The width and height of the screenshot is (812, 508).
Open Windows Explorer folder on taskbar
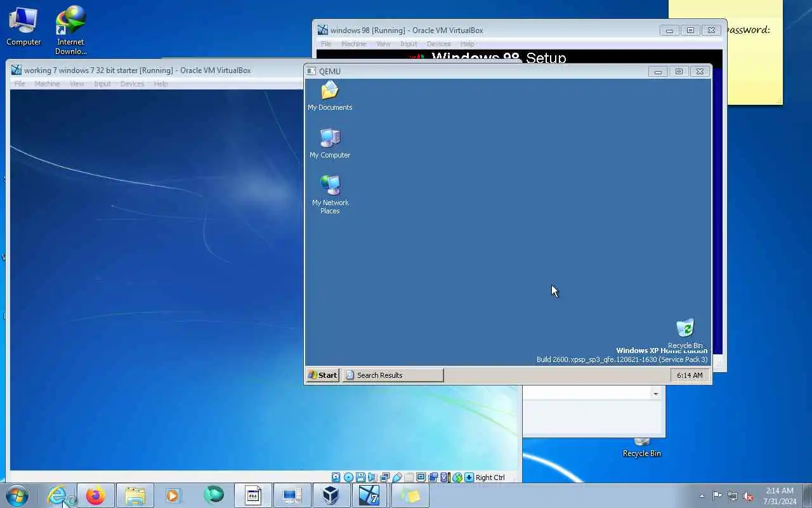[135, 495]
